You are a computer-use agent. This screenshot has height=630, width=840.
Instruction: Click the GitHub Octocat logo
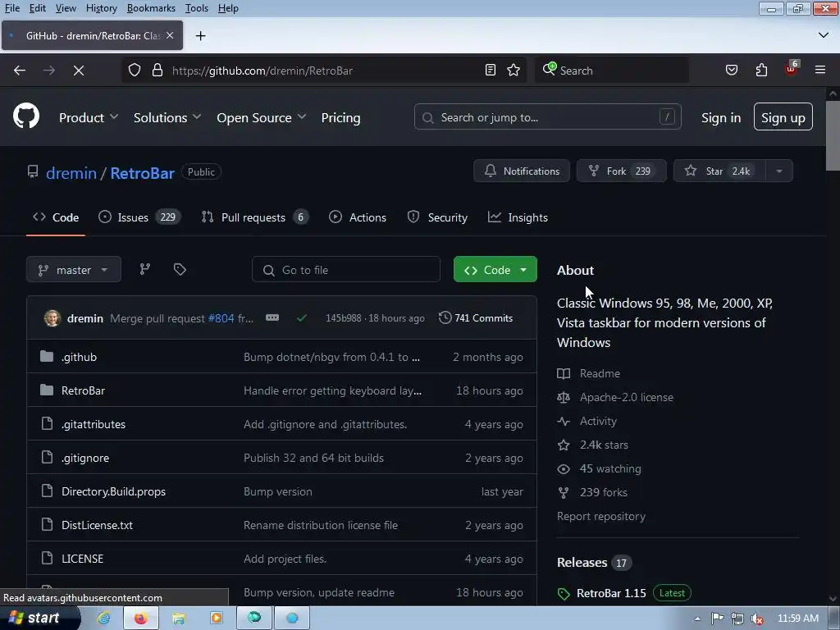(x=25, y=116)
